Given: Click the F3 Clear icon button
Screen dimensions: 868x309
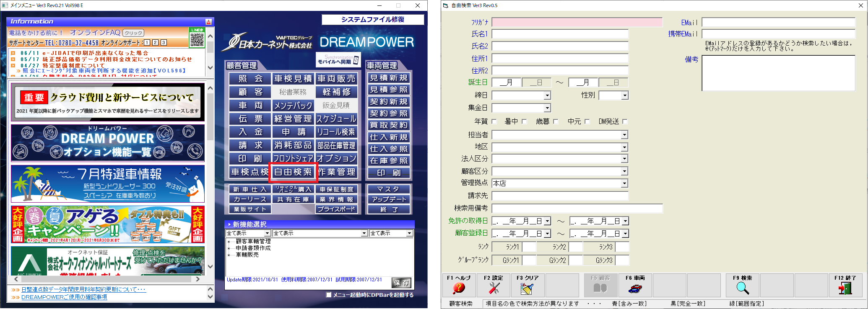Looking at the screenshot, I should click(x=528, y=285).
